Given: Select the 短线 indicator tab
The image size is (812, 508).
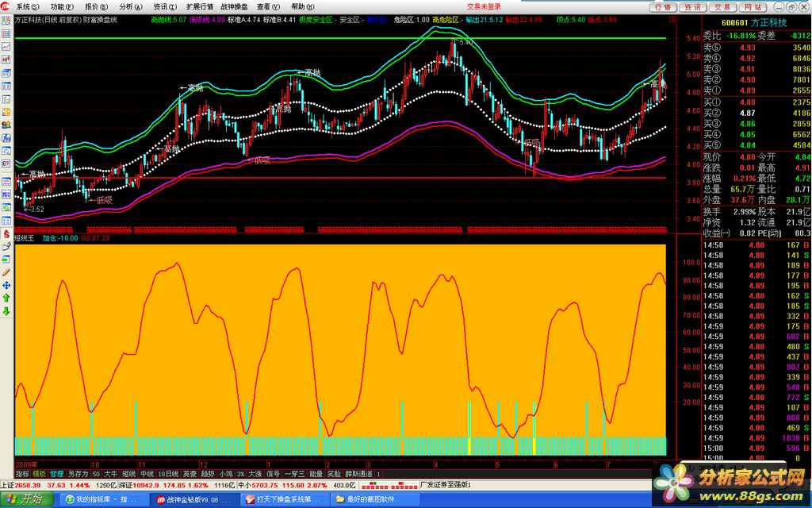Looking at the screenshot, I should click(129, 474).
